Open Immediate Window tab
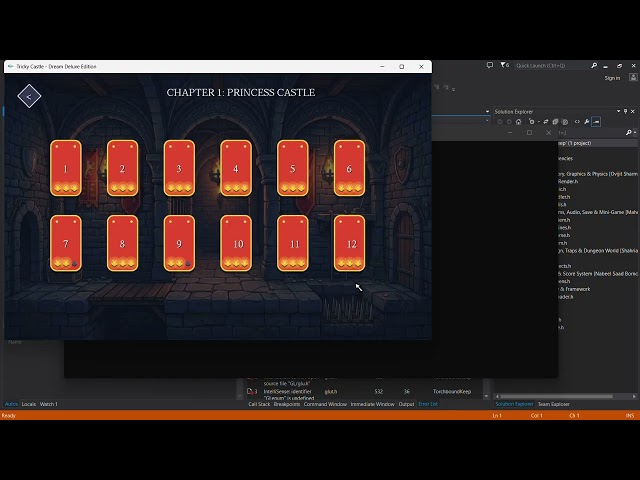This screenshot has height=480, width=640. coord(373,404)
